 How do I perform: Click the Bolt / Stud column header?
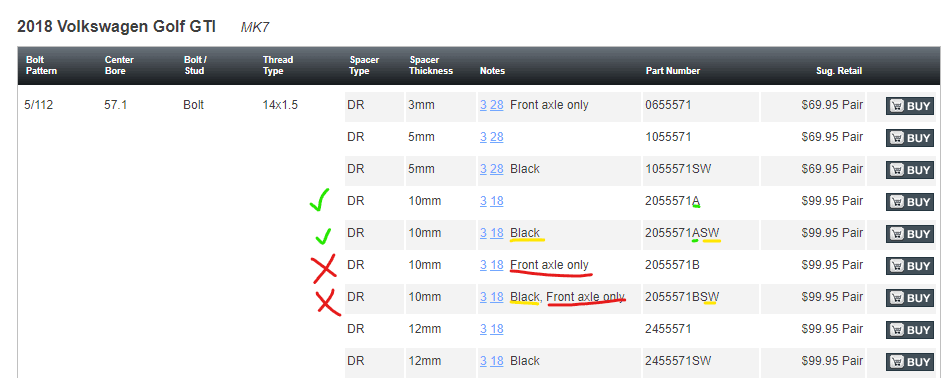195,65
